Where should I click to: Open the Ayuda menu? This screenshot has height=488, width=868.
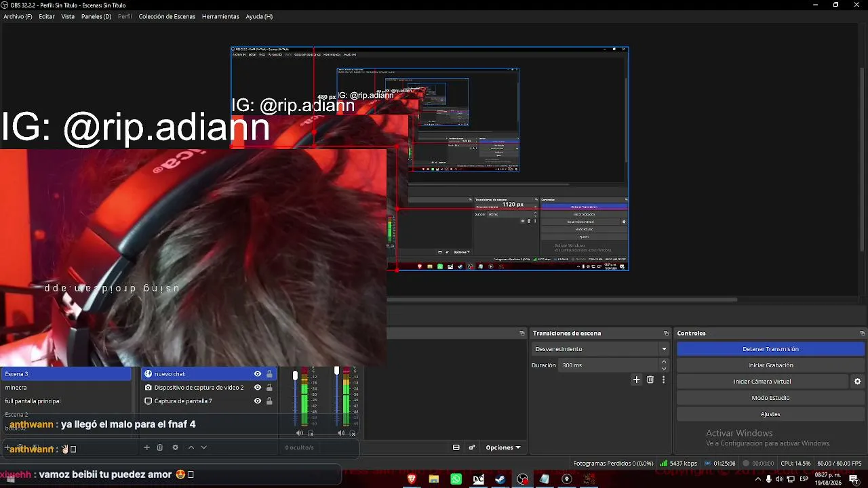259,16
